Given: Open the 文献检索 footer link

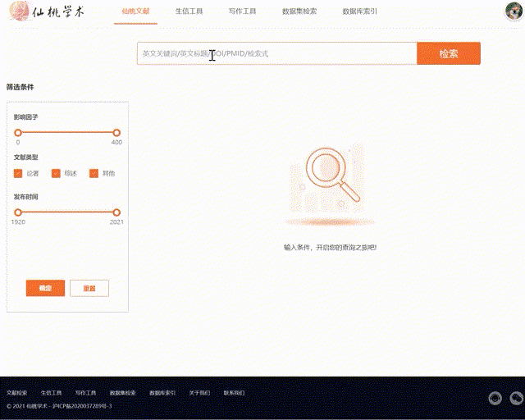Looking at the screenshot, I should 16,393.
